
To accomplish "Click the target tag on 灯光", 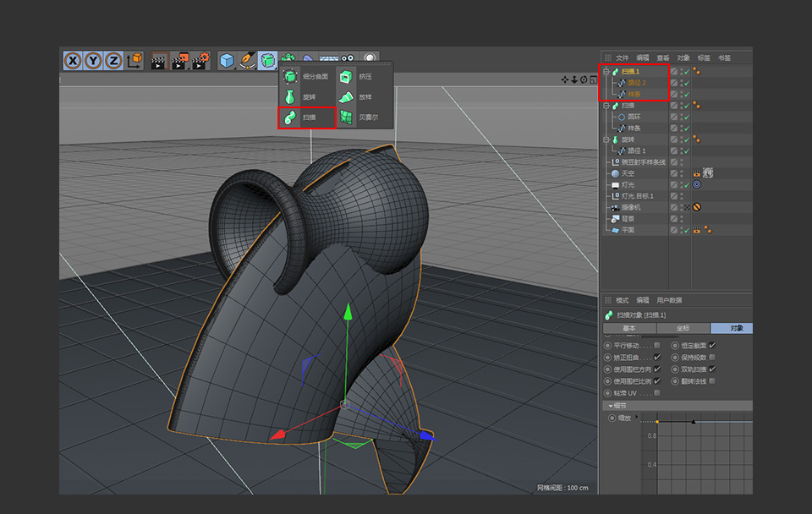I will click(x=697, y=185).
